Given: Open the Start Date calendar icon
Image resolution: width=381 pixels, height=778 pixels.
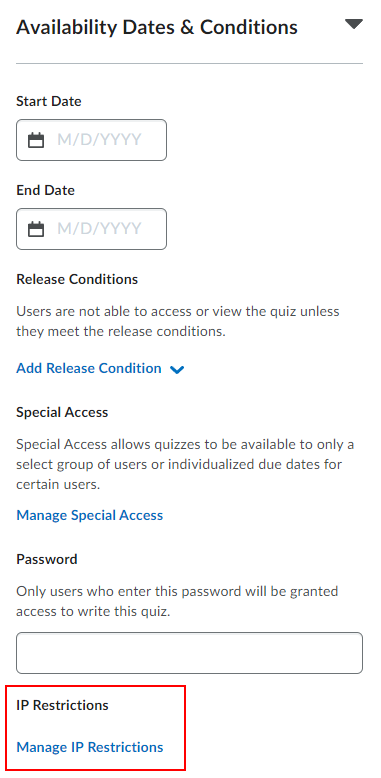Looking at the screenshot, I should pyautogui.click(x=36, y=140).
